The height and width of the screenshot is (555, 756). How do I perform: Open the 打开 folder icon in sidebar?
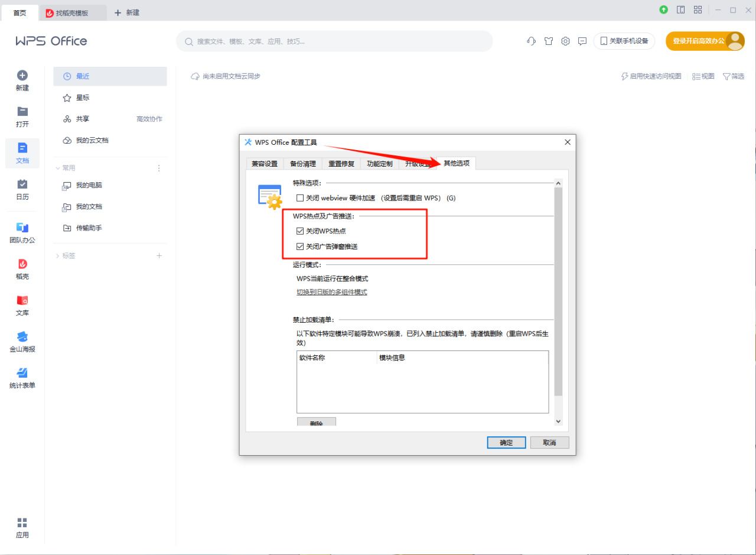(22, 117)
